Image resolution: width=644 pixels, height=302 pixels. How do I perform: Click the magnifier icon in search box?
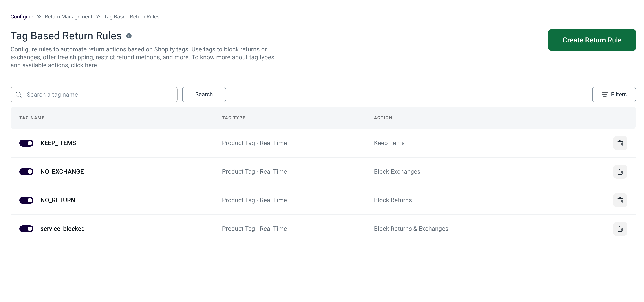(x=18, y=95)
